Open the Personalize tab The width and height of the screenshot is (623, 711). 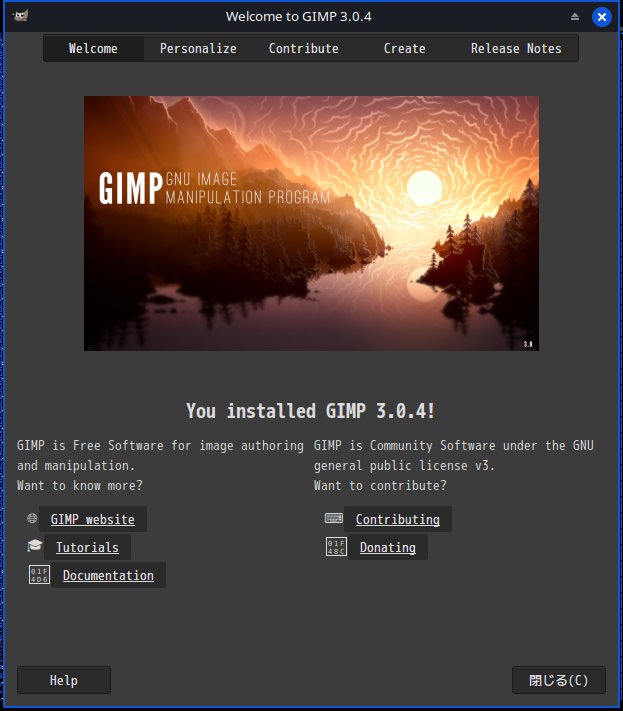pyautogui.click(x=198, y=49)
